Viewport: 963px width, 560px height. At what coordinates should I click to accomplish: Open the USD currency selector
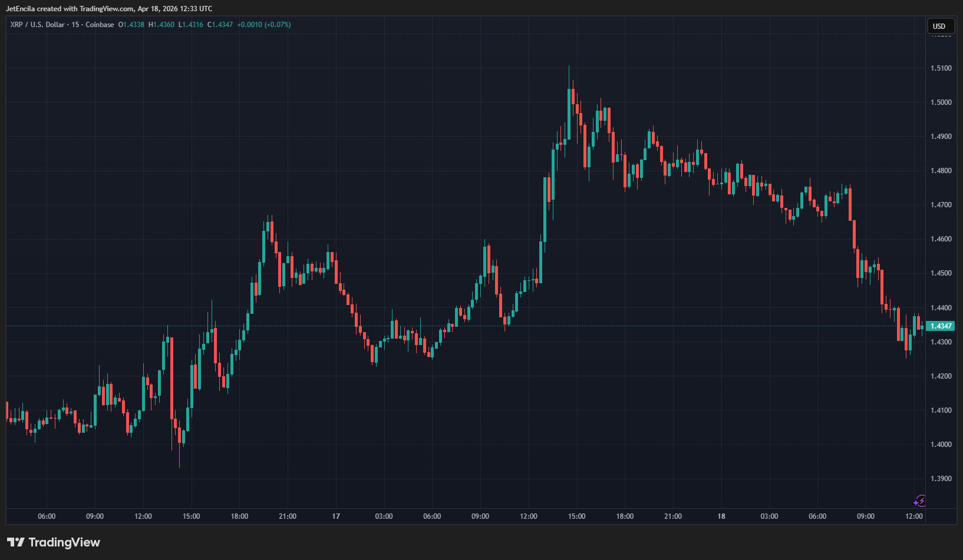tap(939, 26)
